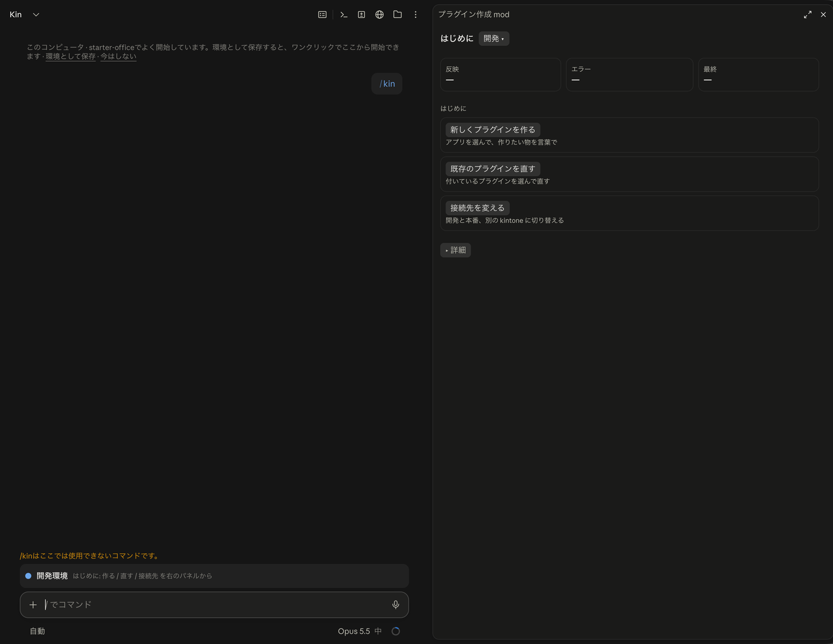Click the 反映 status card
Image resolution: width=833 pixels, height=644 pixels.
[500, 74]
